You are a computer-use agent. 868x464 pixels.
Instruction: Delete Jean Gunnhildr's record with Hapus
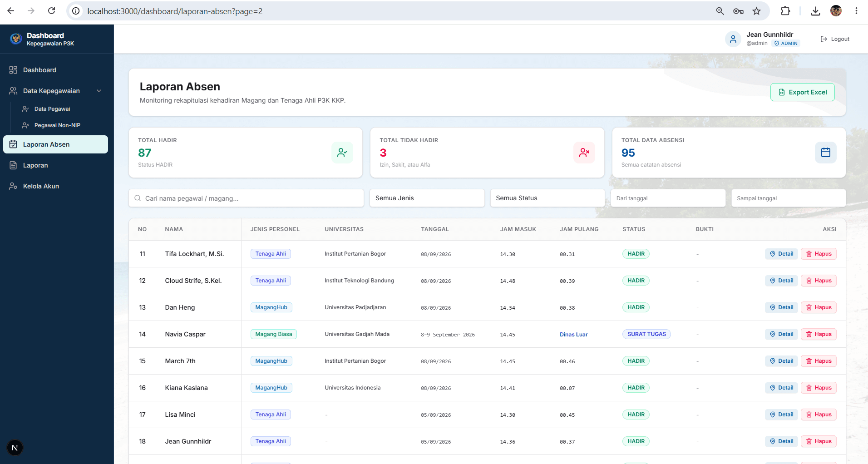click(x=819, y=441)
